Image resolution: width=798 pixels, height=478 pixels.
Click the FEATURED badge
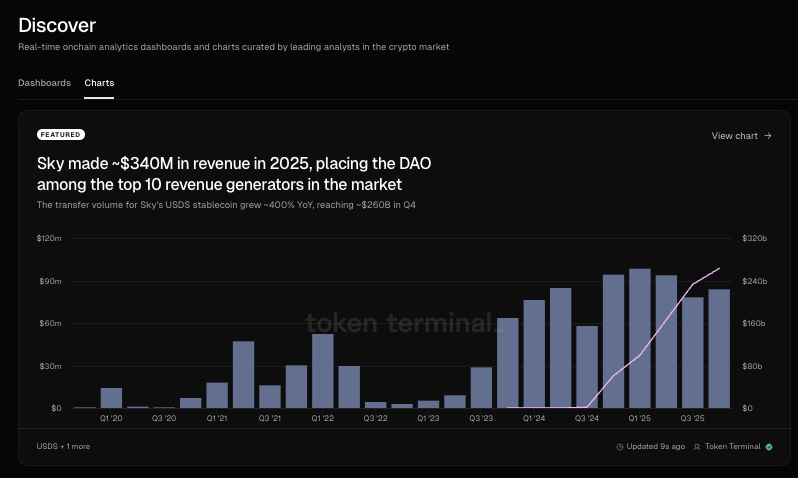pos(61,134)
